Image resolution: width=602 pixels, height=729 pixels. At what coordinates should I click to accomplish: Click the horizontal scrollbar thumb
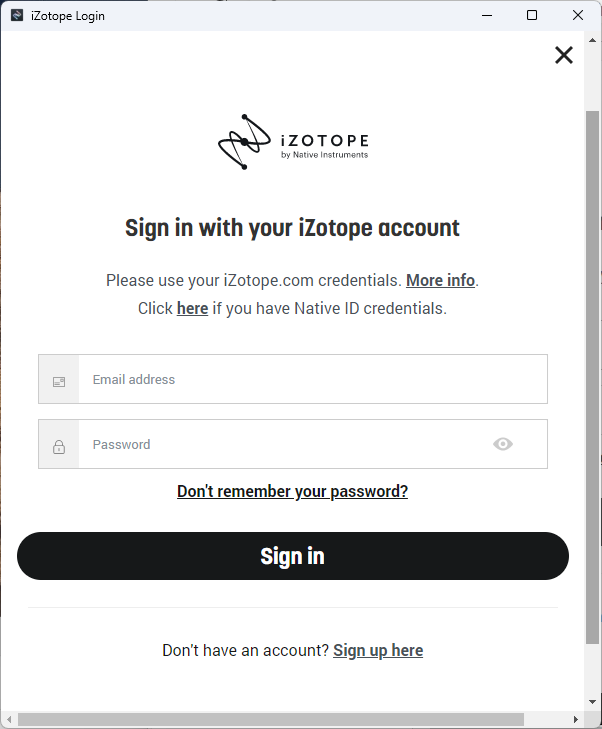pyautogui.click(x=270, y=720)
